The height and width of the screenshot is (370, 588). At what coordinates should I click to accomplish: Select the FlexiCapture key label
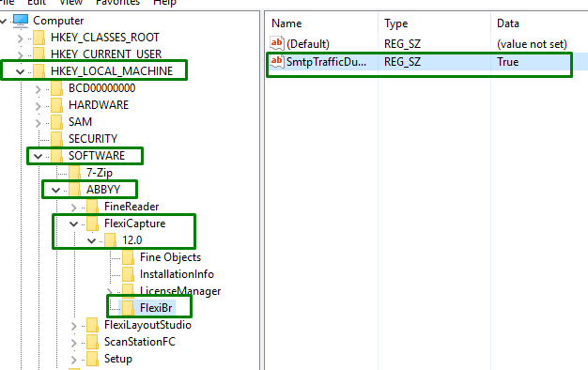coord(134,224)
